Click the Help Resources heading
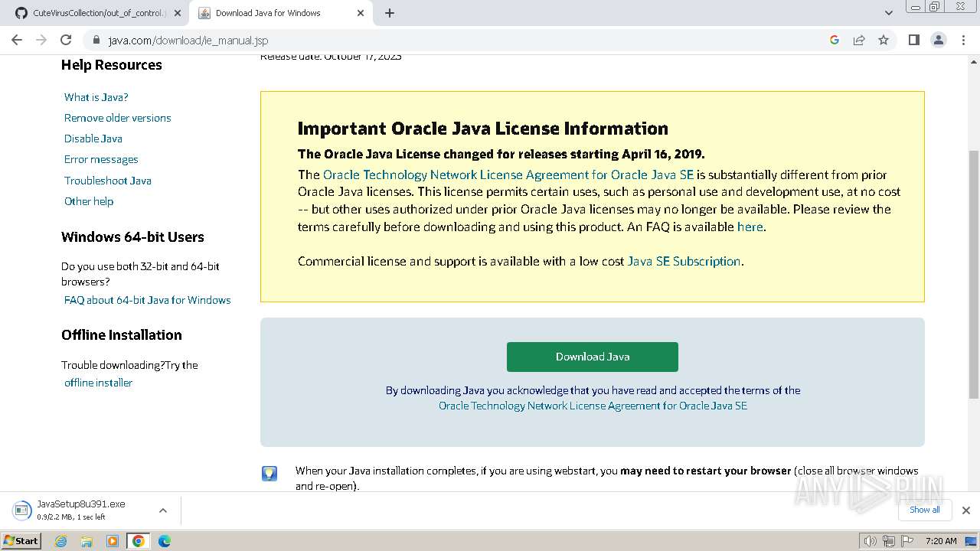Viewport: 980px width, 551px height. 112,65
